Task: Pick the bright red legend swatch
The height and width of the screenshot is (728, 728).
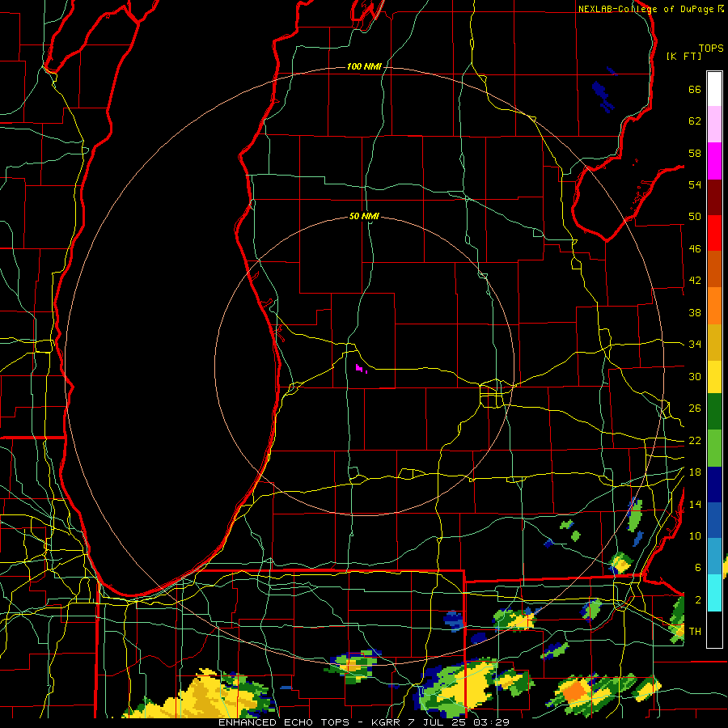Action: click(714, 234)
